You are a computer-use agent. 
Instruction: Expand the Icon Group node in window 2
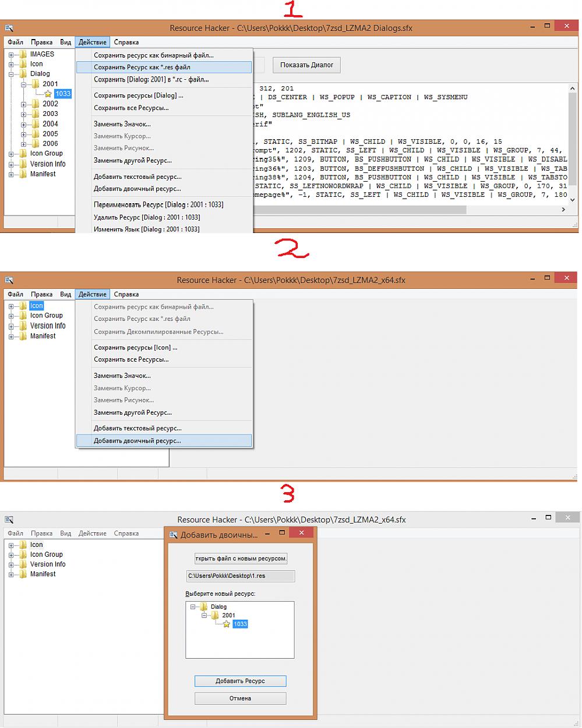click(x=11, y=316)
